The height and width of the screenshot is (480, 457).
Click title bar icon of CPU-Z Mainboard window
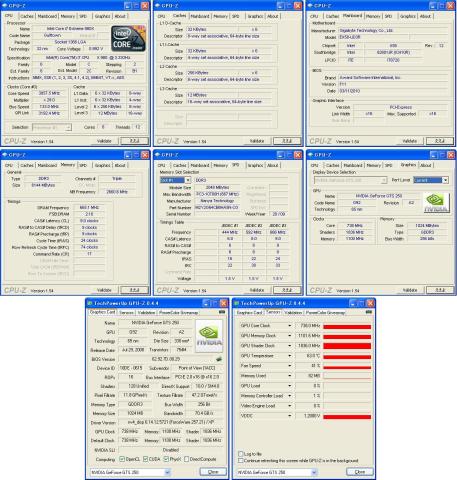pyautogui.click(x=310, y=6)
